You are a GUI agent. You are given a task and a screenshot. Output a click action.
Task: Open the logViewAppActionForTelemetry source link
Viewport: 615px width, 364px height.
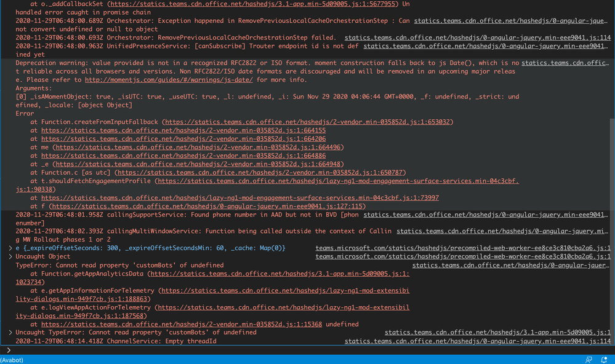click(283, 307)
